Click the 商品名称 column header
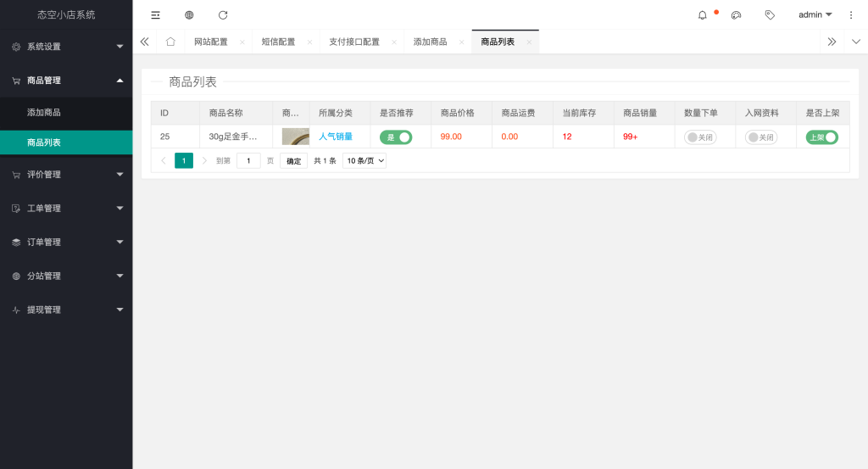The height and width of the screenshot is (469, 868). (x=236, y=113)
